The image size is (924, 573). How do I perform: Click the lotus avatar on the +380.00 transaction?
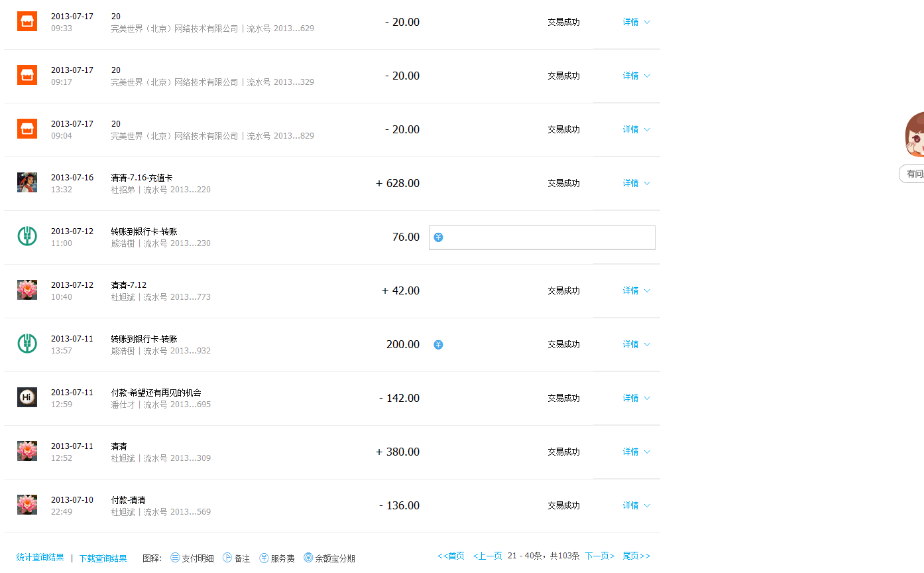coord(27,451)
